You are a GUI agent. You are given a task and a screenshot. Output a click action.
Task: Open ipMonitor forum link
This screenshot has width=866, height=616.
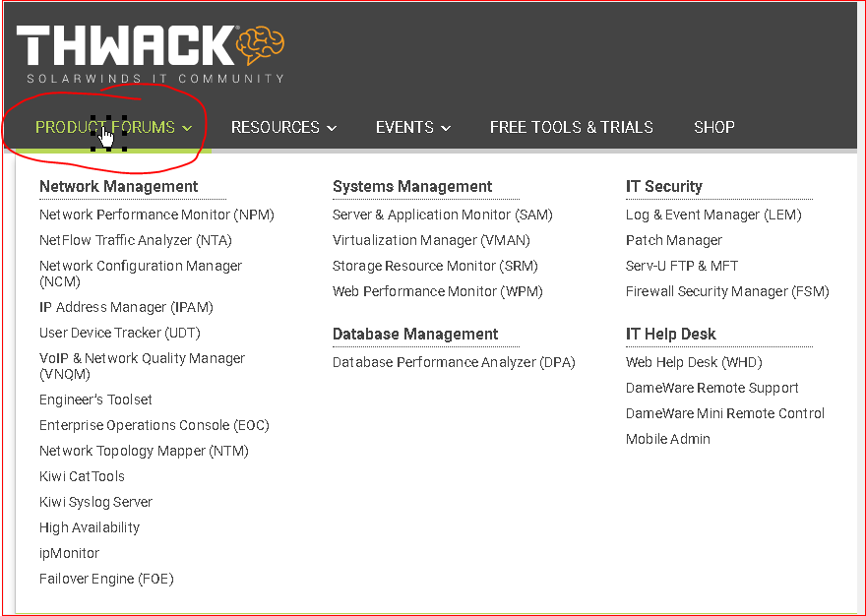pyautogui.click(x=69, y=553)
